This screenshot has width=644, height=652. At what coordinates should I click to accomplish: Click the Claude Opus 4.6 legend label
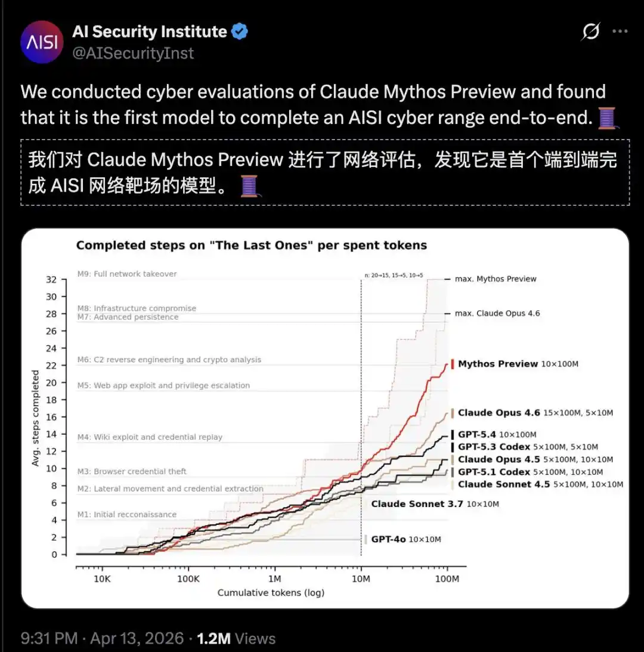click(499, 413)
